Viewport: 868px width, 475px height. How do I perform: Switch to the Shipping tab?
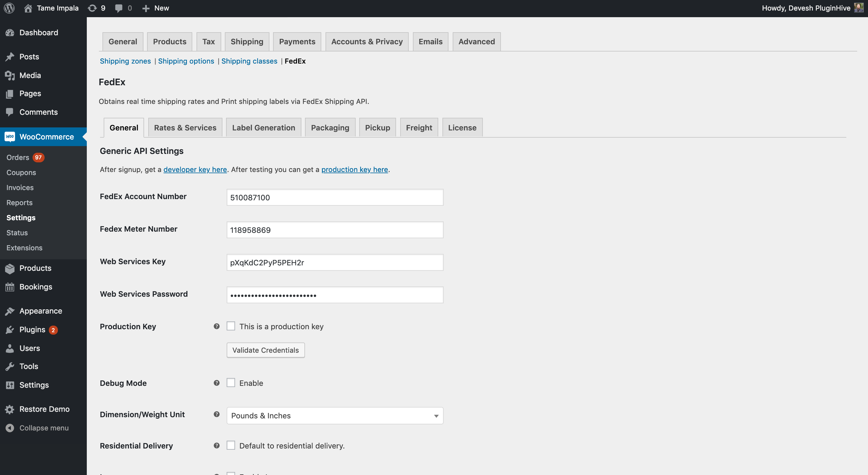pyautogui.click(x=247, y=42)
